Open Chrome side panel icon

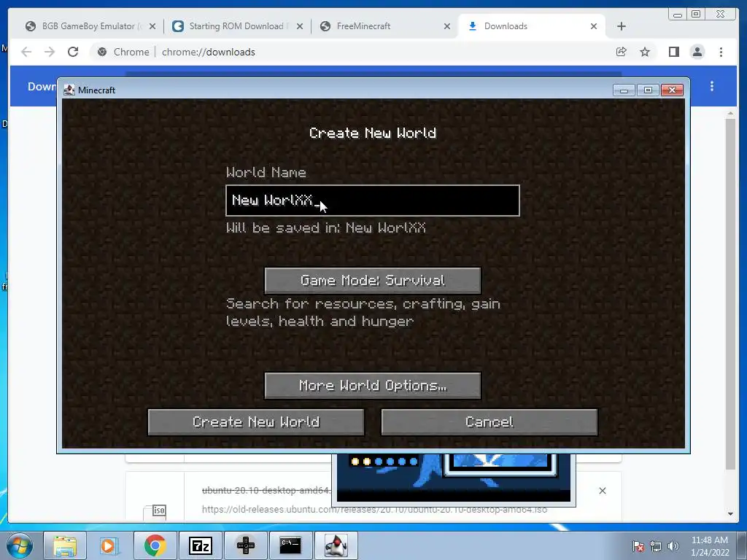pyautogui.click(x=673, y=52)
